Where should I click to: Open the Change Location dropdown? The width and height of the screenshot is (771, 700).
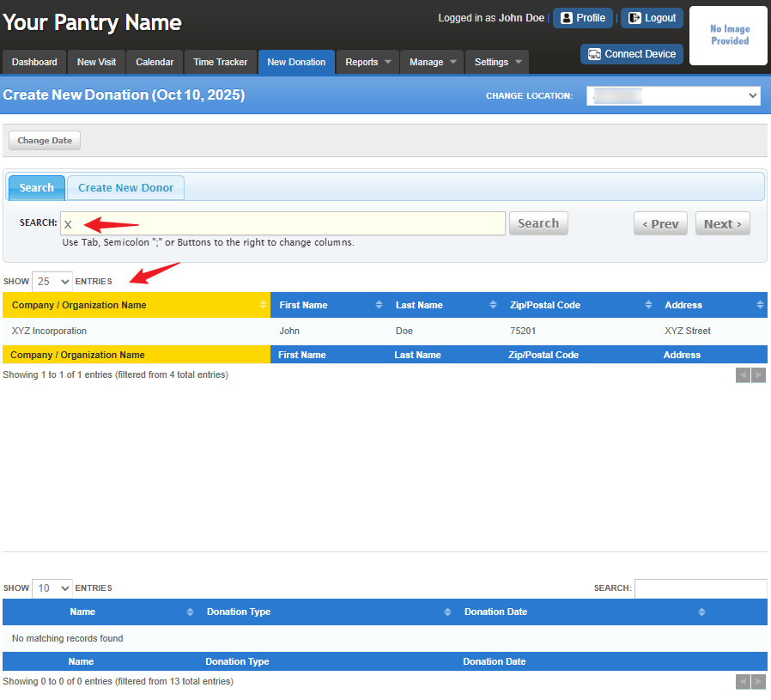click(x=673, y=96)
